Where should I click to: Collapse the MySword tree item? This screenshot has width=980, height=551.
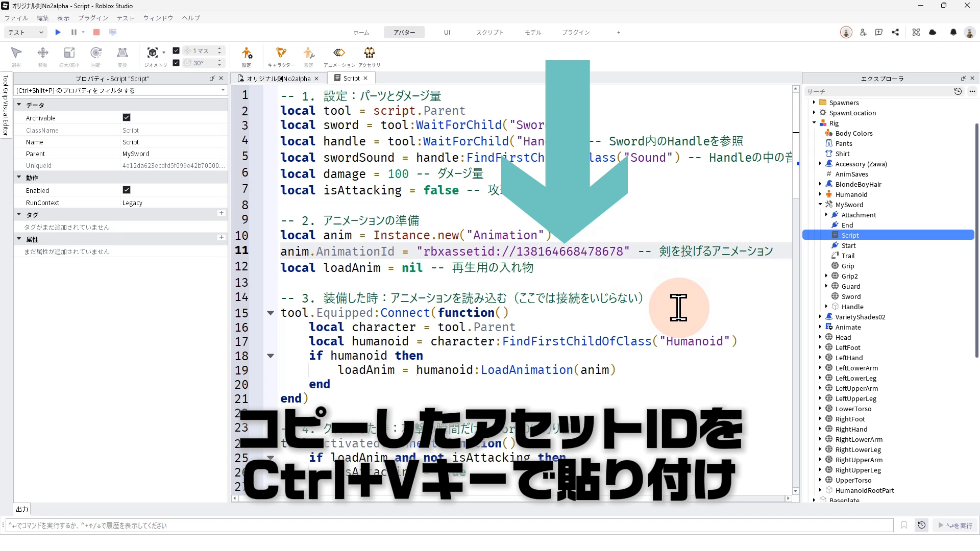click(820, 205)
